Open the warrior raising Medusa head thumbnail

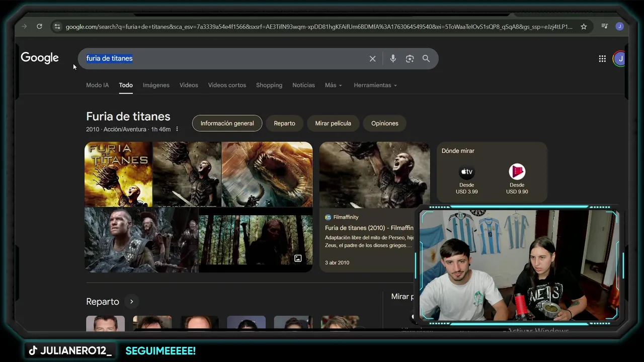point(187,174)
